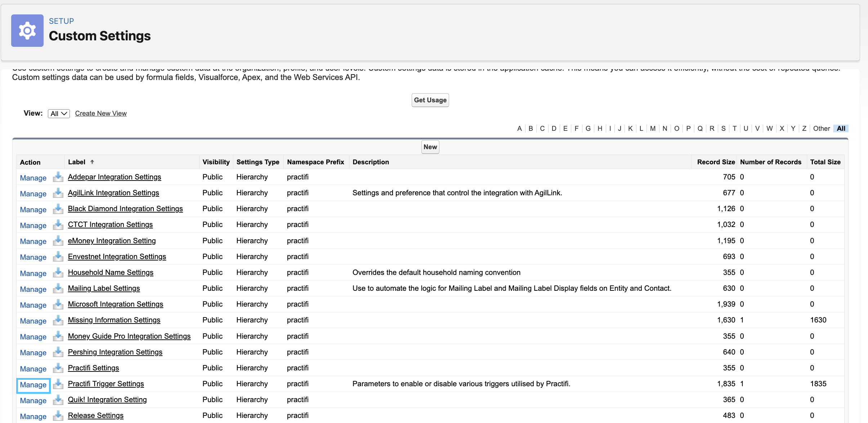Open Envestnet Integration Settings link
The width and height of the screenshot is (868, 423).
(117, 257)
